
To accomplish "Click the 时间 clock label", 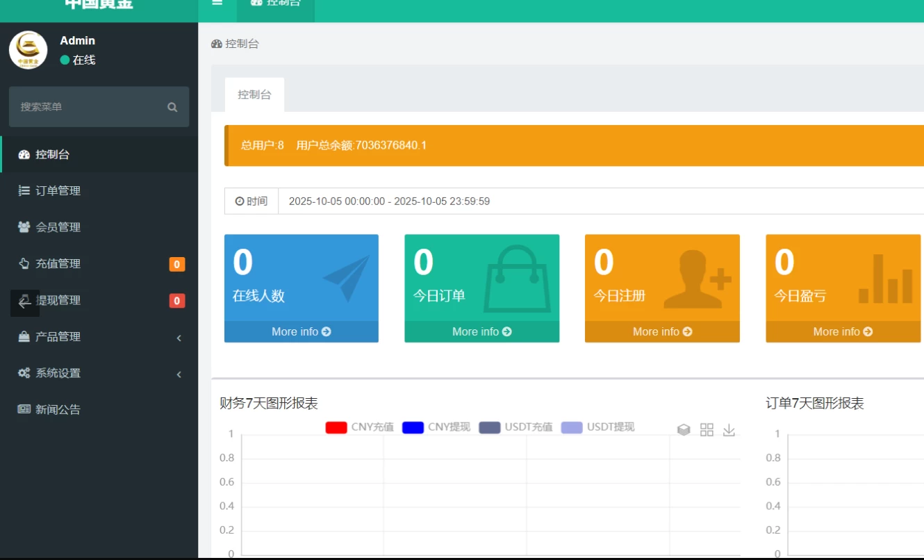I will point(251,201).
